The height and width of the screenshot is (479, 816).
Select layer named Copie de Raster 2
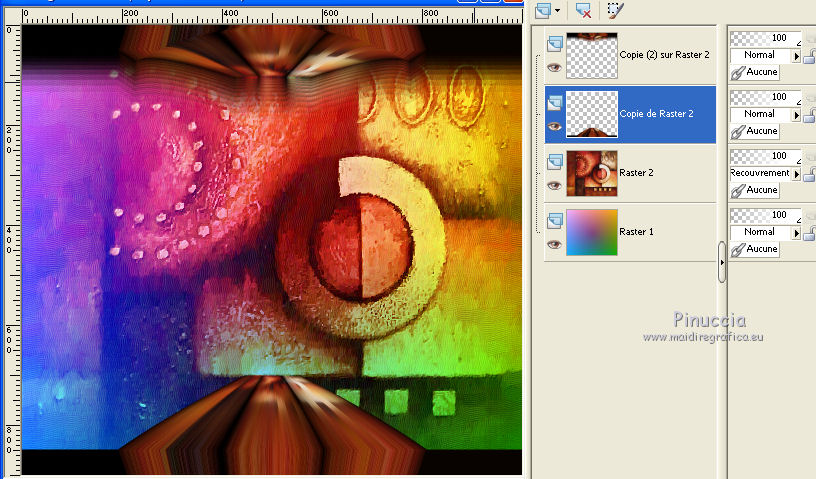pos(656,114)
